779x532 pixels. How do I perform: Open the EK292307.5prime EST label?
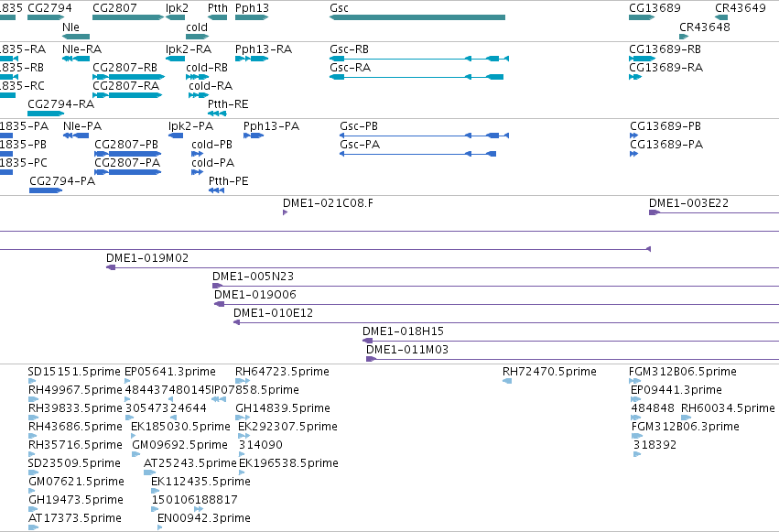click(x=287, y=428)
